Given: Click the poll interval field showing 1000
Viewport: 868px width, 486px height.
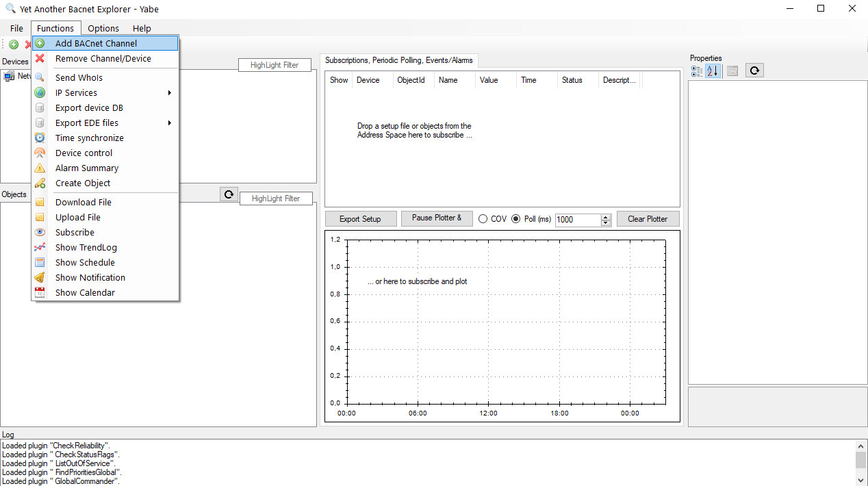Looking at the screenshot, I should (x=578, y=220).
